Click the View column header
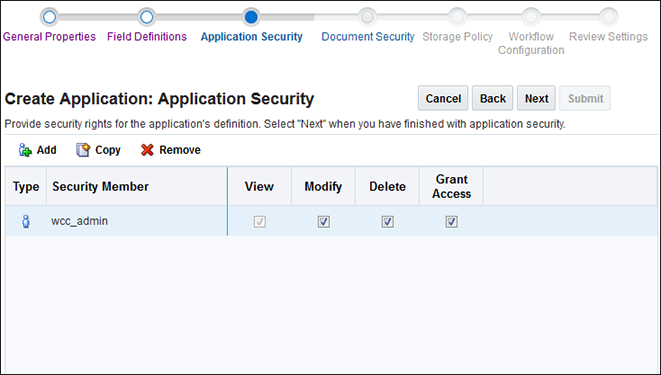The width and height of the screenshot is (661, 375). [x=259, y=186]
